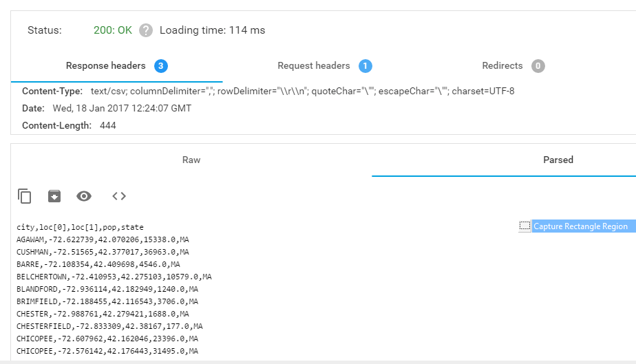Click the rectangle capture region icon

(x=525, y=226)
